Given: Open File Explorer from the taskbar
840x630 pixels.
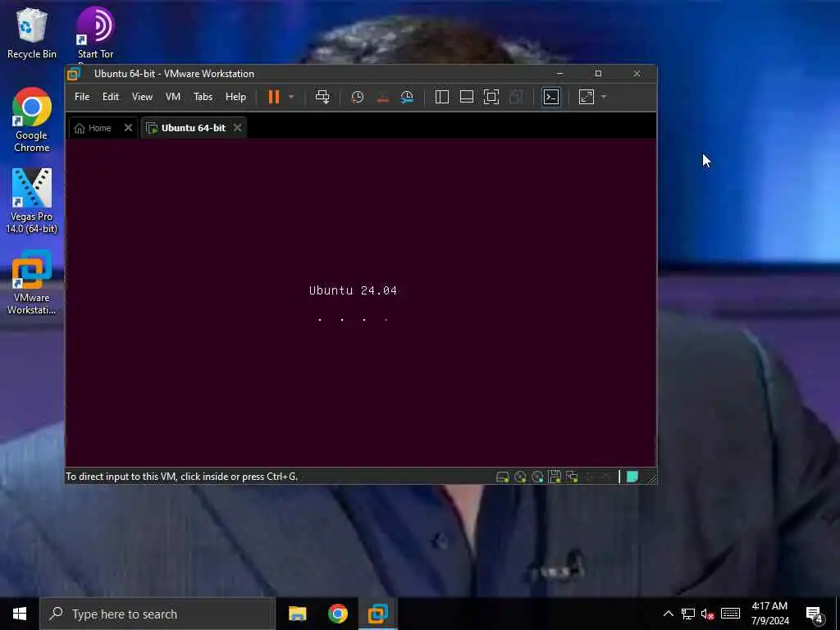Looking at the screenshot, I should pos(298,614).
